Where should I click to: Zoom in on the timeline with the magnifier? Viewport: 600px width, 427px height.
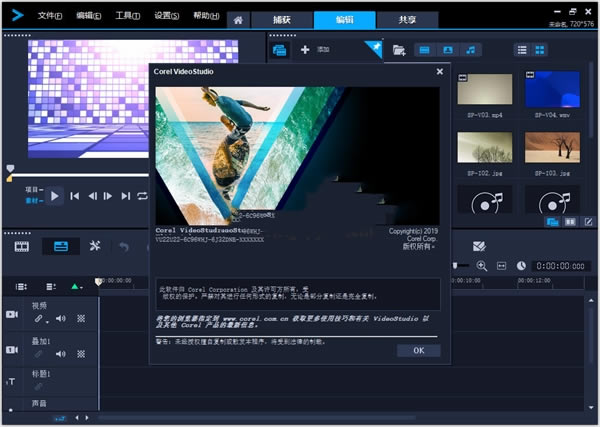482,266
